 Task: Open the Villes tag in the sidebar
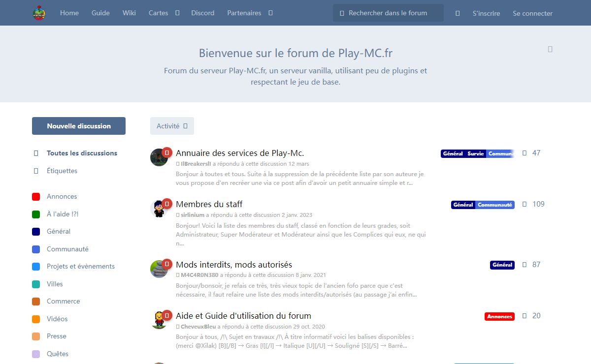click(55, 284)
